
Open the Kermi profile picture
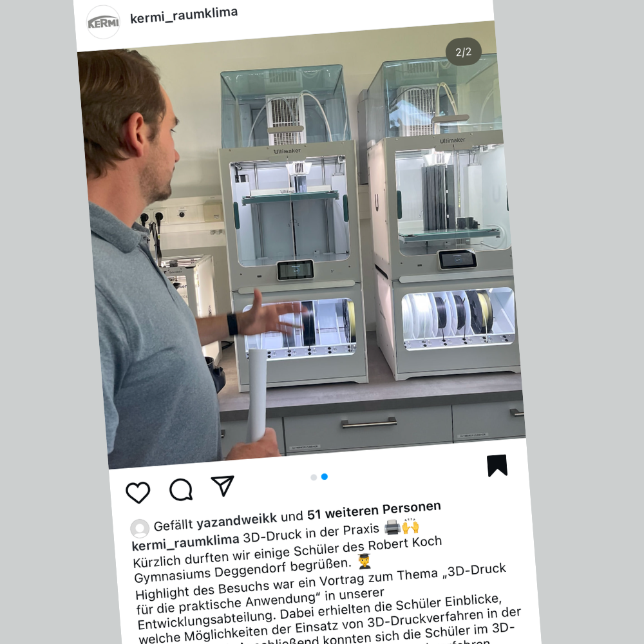(x=103, y=22)
